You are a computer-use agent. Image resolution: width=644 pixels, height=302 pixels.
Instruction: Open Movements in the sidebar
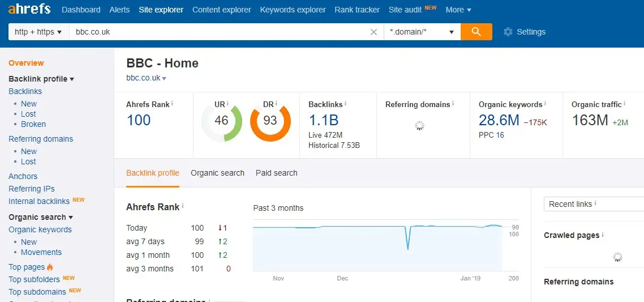(41, 252)
